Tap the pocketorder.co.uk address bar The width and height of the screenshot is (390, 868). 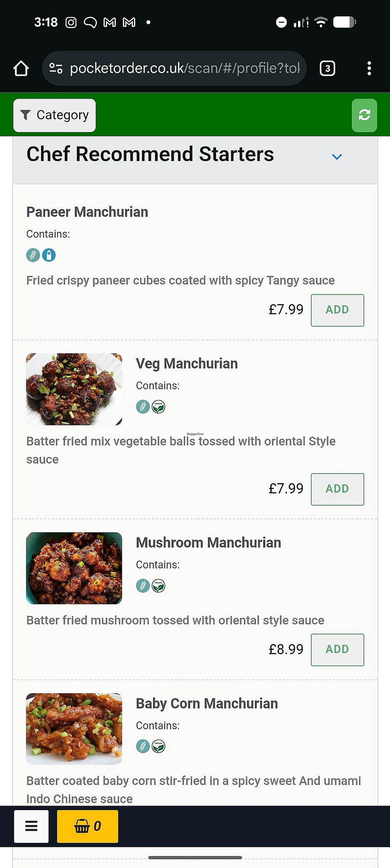(x=185, y=69)
